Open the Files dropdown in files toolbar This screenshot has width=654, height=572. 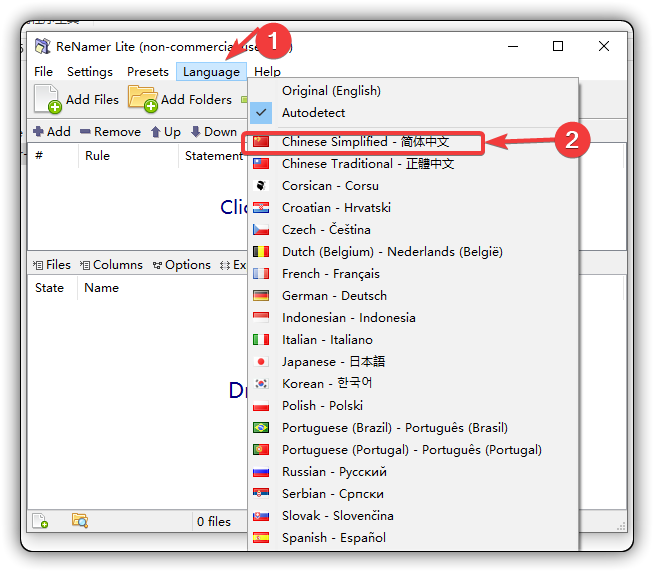[52, 265]
